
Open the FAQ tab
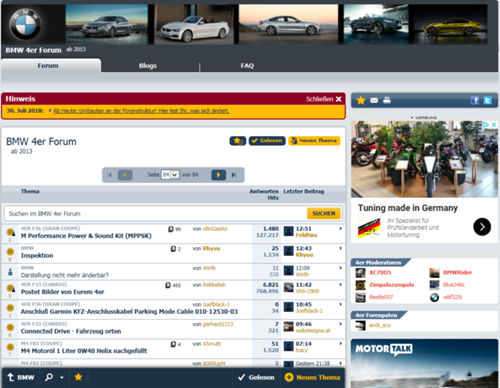coord(247,66)
